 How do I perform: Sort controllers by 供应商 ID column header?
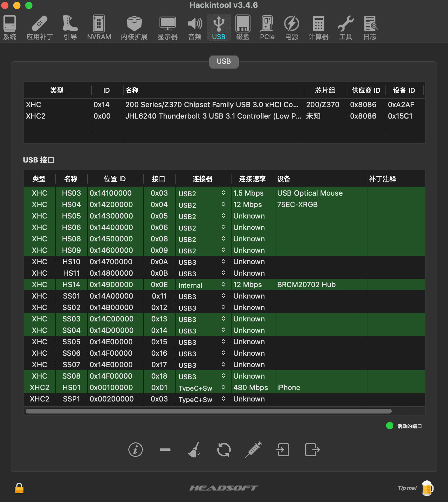(366, 90)
